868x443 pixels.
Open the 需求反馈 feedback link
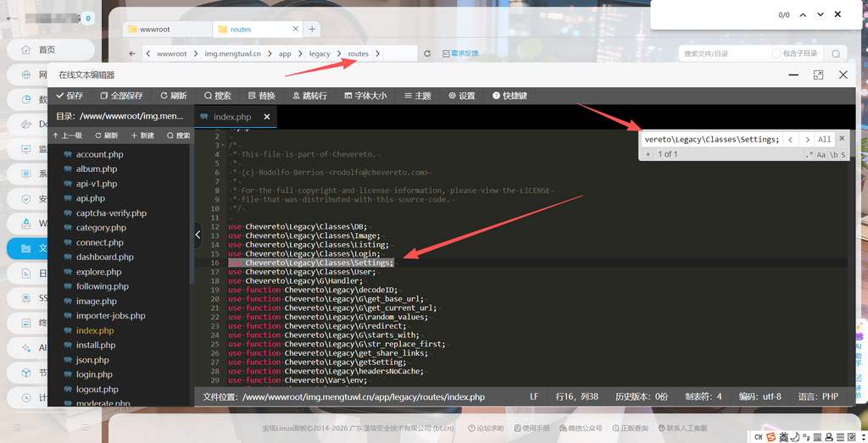pos(460,53)
